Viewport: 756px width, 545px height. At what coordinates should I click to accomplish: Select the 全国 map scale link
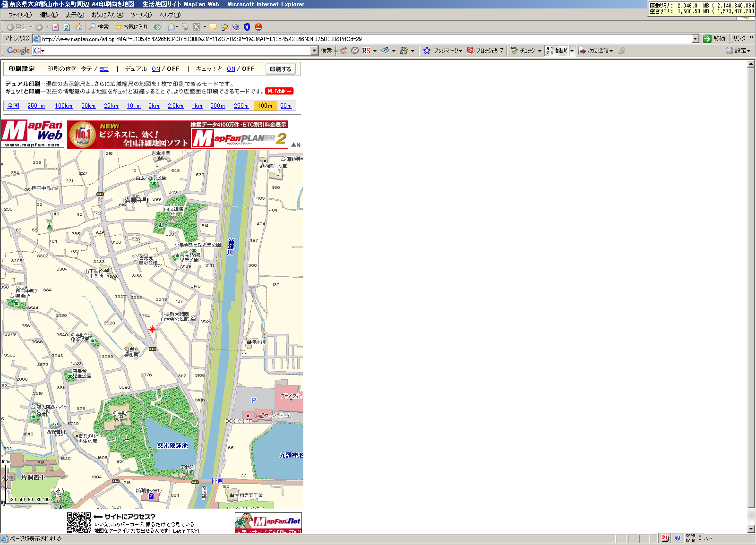(13, 106)
